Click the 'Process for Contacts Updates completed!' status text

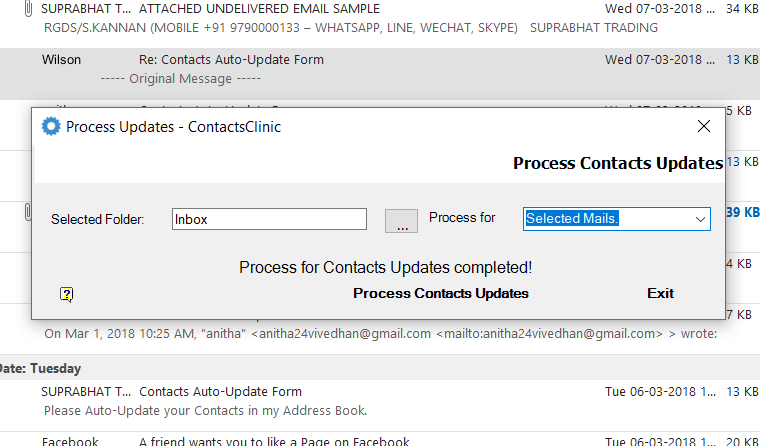[385, 268]
